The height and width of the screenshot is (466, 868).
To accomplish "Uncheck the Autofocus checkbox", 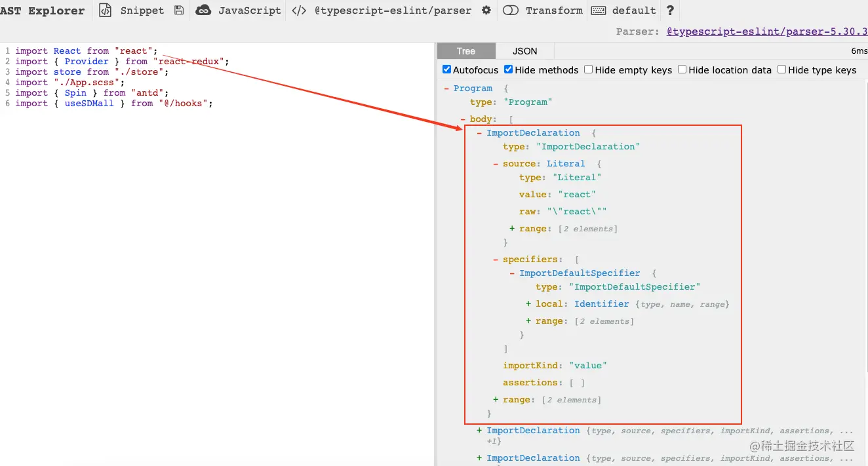I will pyautogui.click(x=447, y=69).
